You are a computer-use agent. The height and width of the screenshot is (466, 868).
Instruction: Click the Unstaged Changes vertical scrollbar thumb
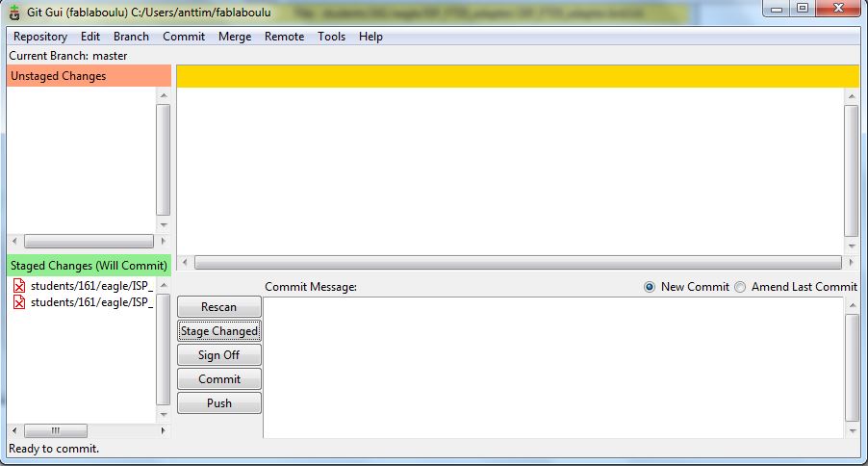164,160
